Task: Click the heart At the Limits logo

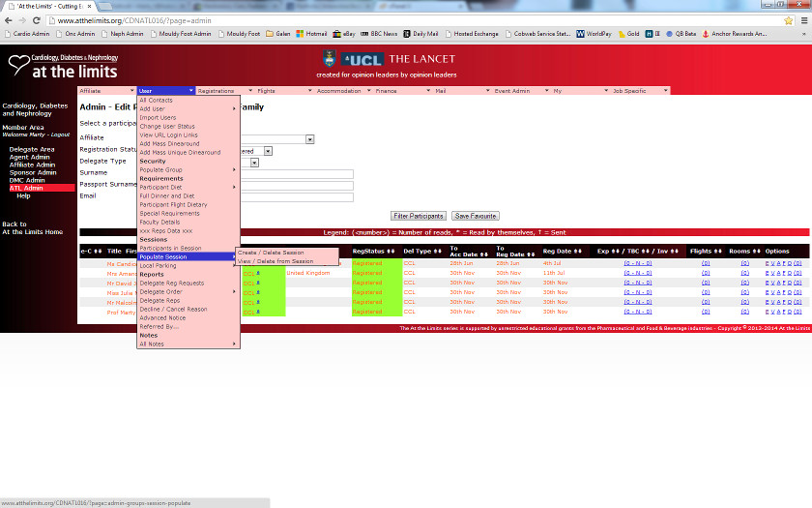Action: (63, 67)
